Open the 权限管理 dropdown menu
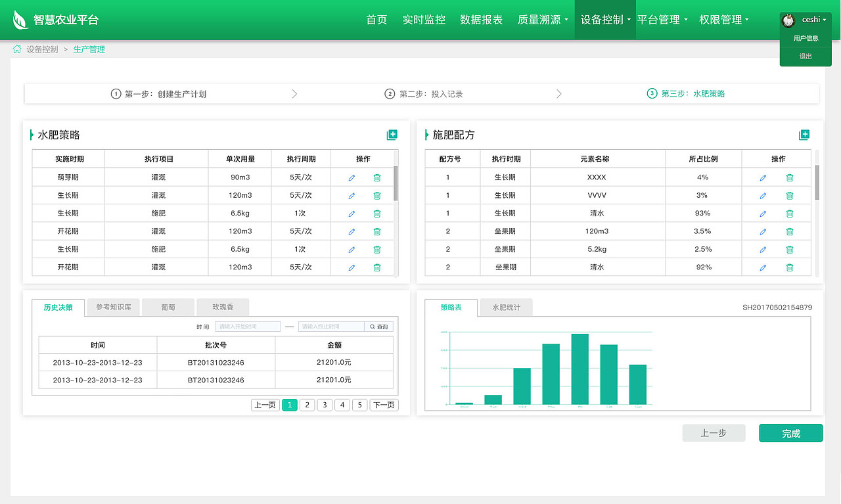 [724, 20]
